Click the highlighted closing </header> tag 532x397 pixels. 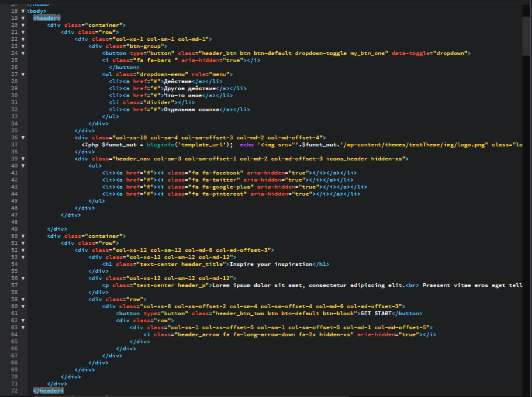[49, 391]
